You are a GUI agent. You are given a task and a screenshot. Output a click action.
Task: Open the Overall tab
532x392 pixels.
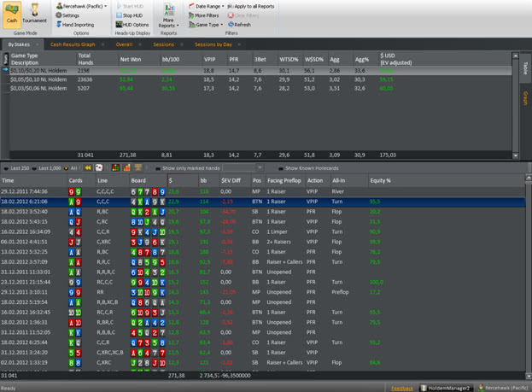tap(124, 44)
